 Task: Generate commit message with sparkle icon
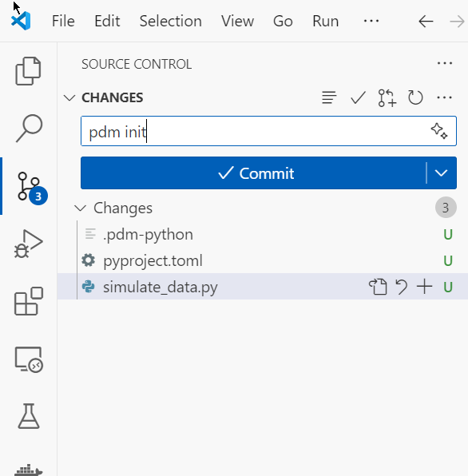439,131
